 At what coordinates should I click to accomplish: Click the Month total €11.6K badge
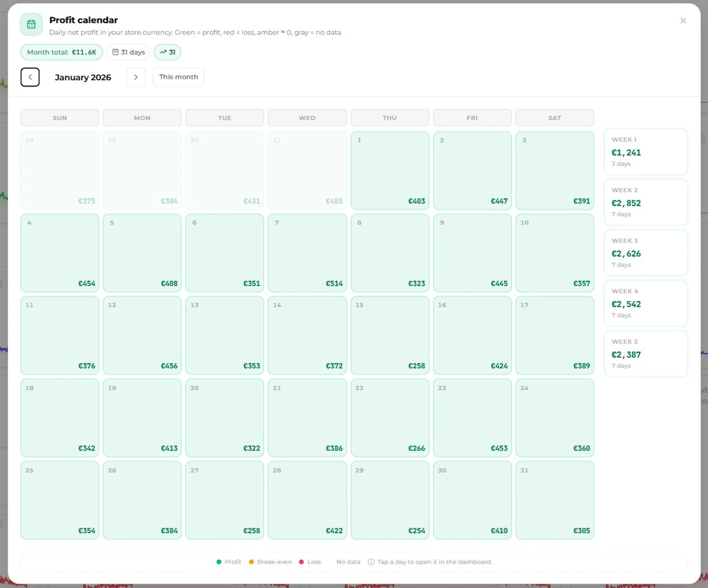tap(62, 52)
